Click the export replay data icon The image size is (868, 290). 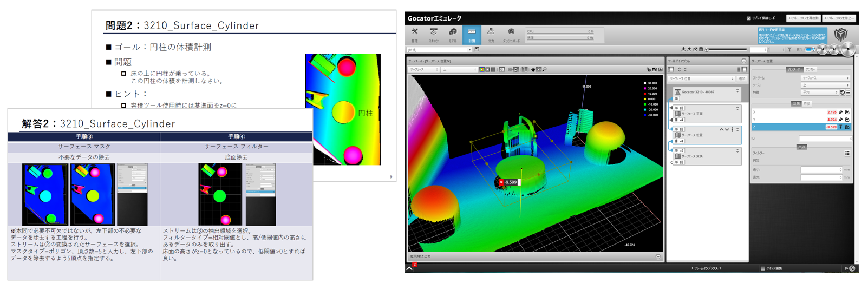pos(695,49)
